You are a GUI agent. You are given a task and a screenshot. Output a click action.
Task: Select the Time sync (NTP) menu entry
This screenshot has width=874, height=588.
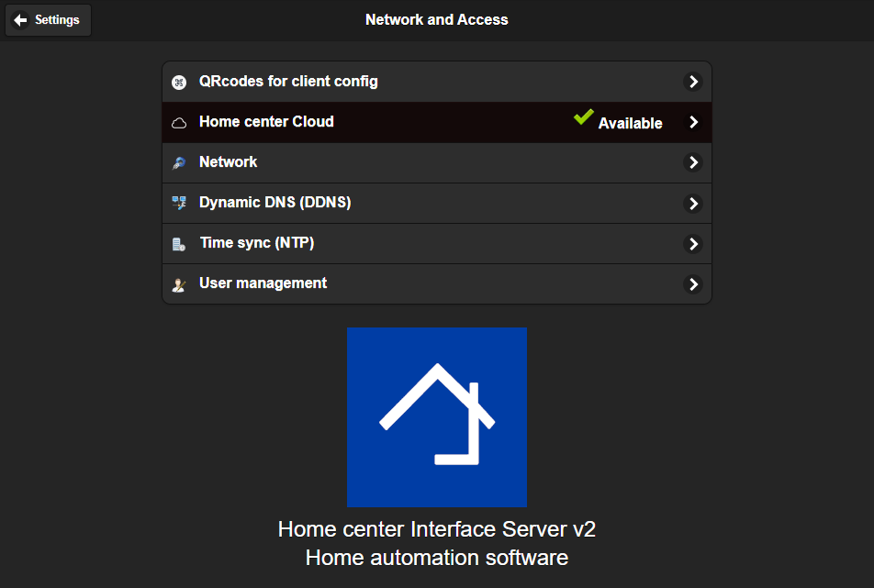pos(263,243)
